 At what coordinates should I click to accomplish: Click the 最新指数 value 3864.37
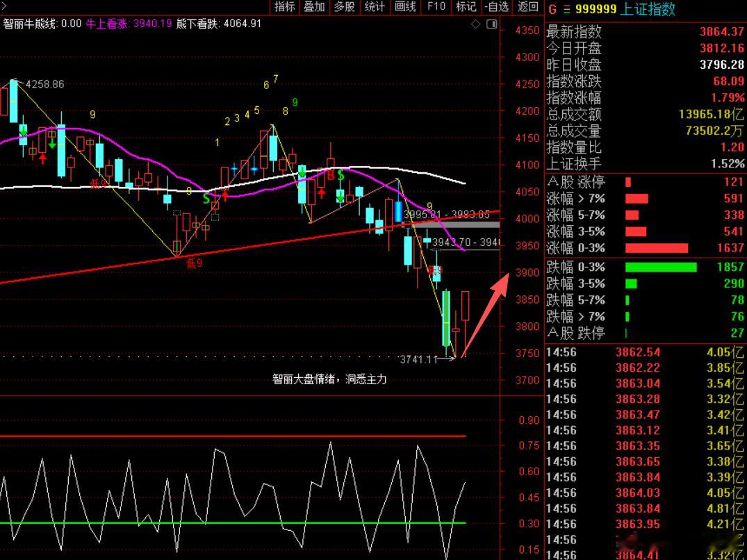[x=721, y=31]
